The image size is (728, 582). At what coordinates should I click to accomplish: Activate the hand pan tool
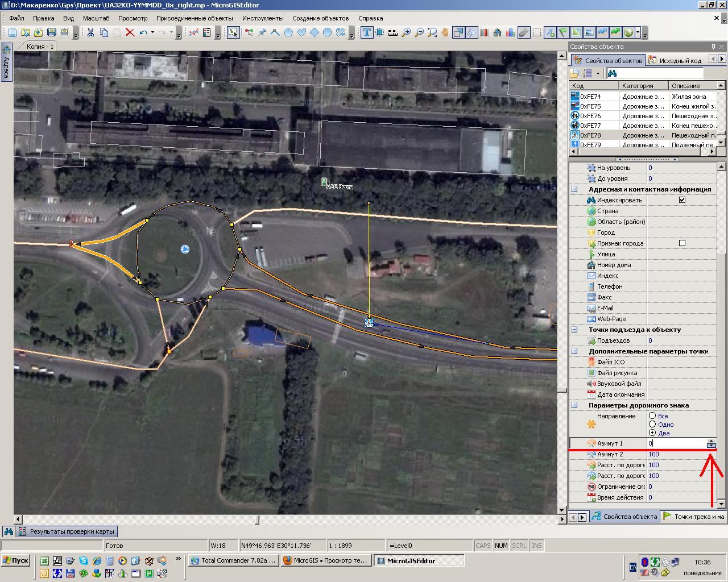point(445,32)
